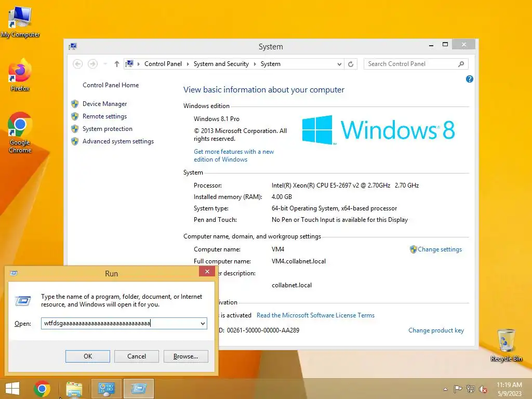Open Device Manager link

104,104
